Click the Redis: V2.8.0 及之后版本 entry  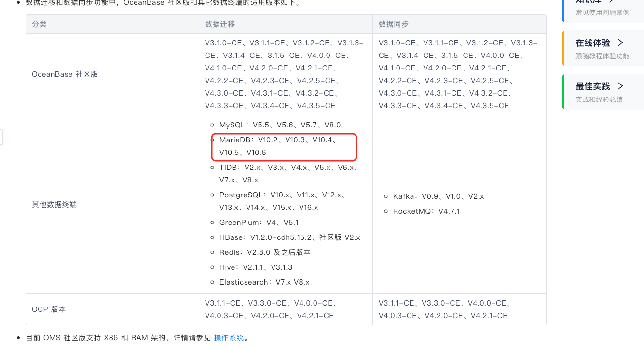pos(265,252)
